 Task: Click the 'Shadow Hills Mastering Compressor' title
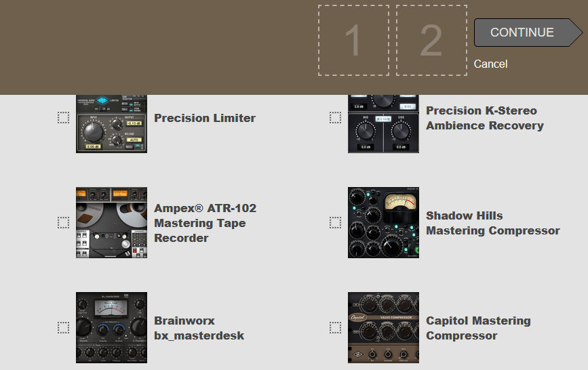(493, 223)
